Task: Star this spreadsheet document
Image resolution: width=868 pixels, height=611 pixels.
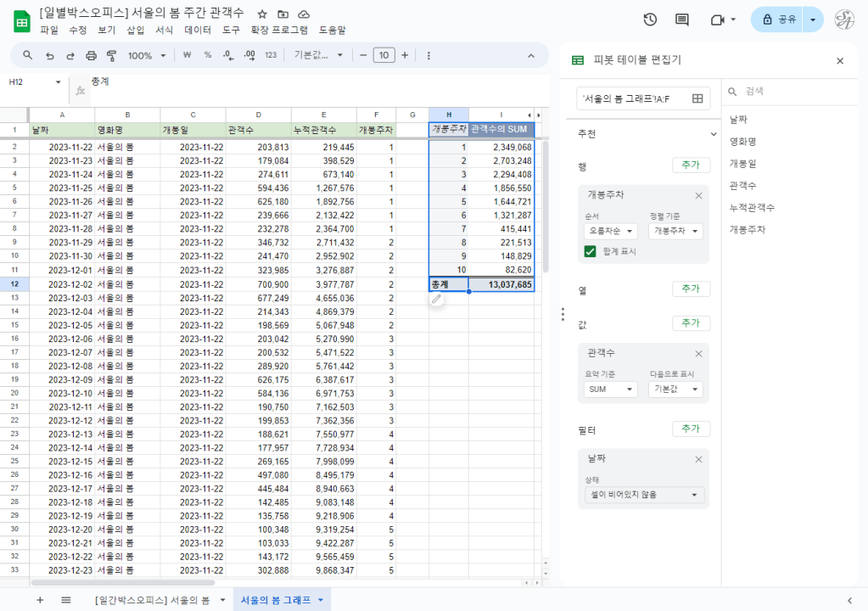Action: coord(262,14)
